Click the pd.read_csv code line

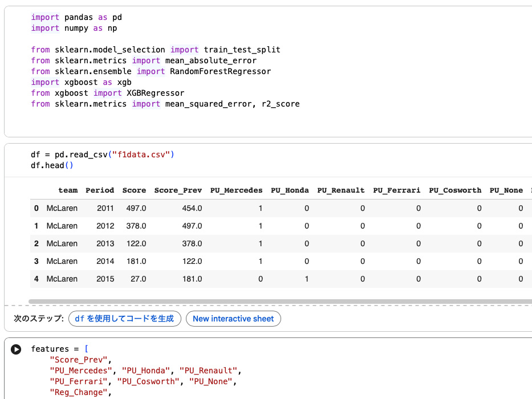tap(103, 154)
